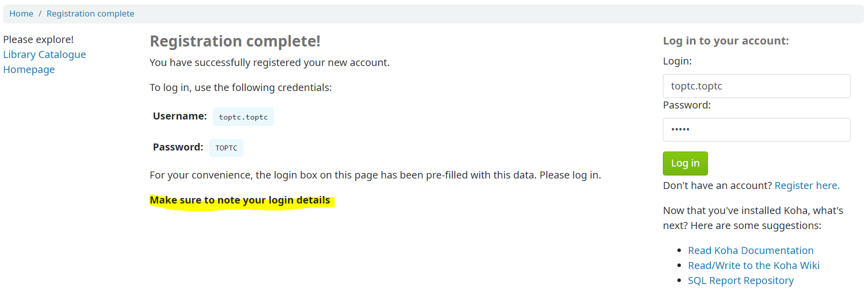The width and height of the screenshot is (868, 291).
Task: Follow the Register here link
Action: point(807,185)
